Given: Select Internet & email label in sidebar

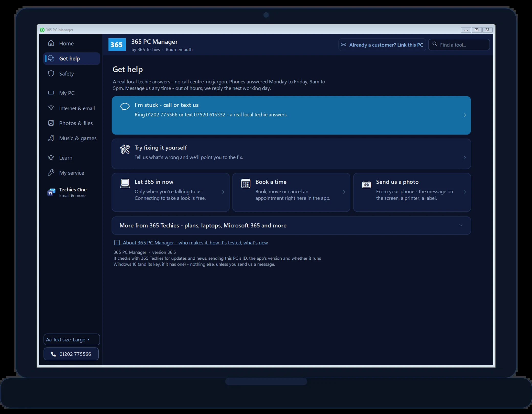Looking at the screenshot, I should click(77, 108).
